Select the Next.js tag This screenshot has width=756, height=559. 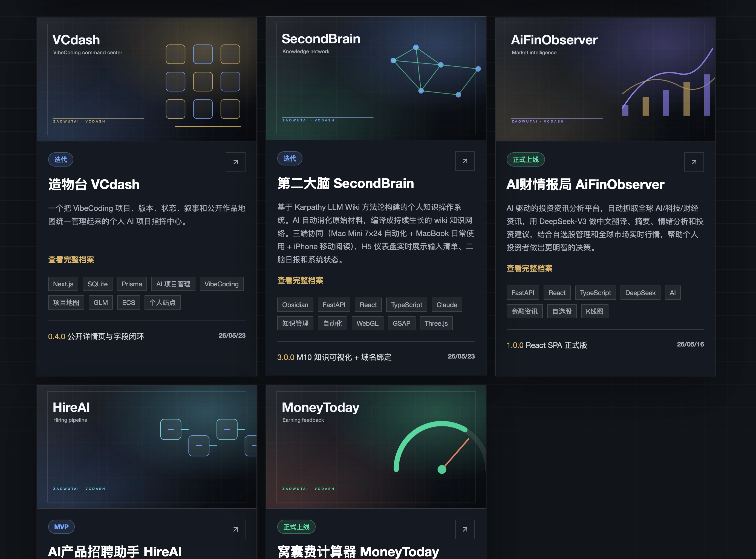pyautogui.click(x=63, y=284)
